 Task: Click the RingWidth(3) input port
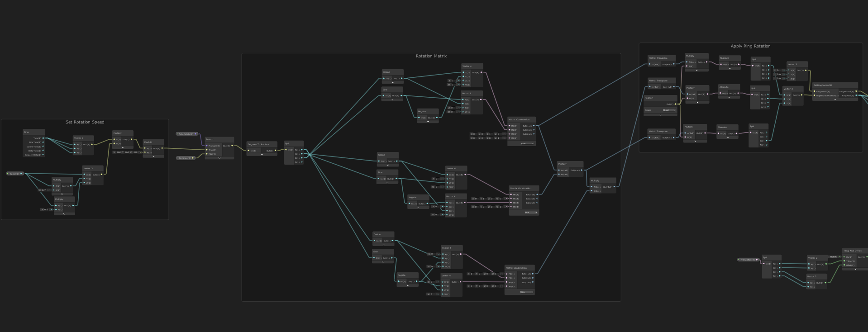814,91
